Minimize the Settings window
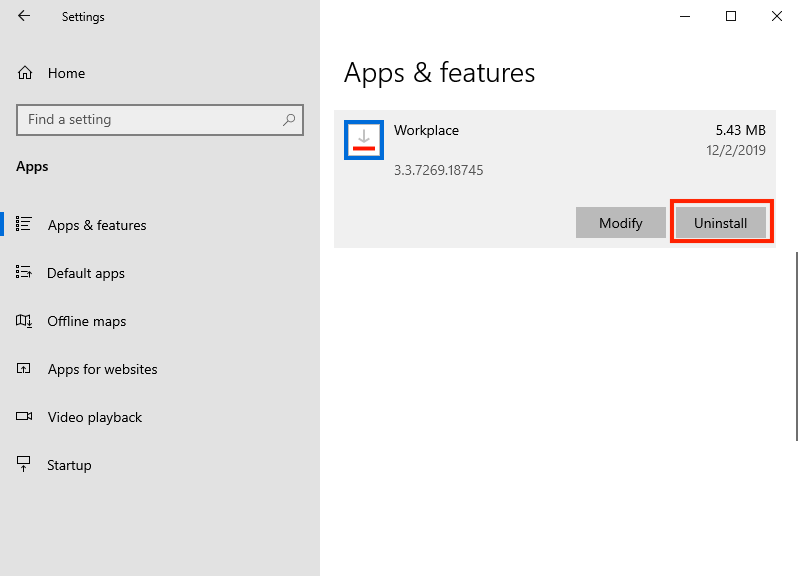800x576 pixels. (x=685, y=16)
